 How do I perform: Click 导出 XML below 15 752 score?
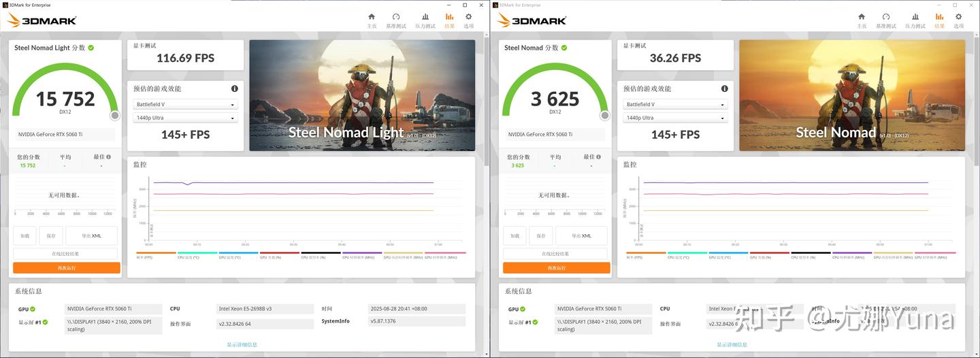[91, 235]
